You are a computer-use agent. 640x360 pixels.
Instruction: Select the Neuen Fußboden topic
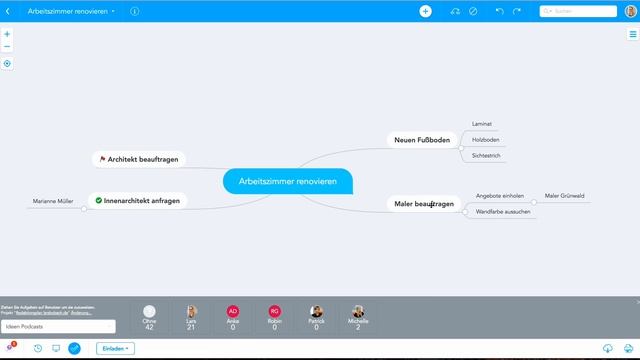pos(422,140)
